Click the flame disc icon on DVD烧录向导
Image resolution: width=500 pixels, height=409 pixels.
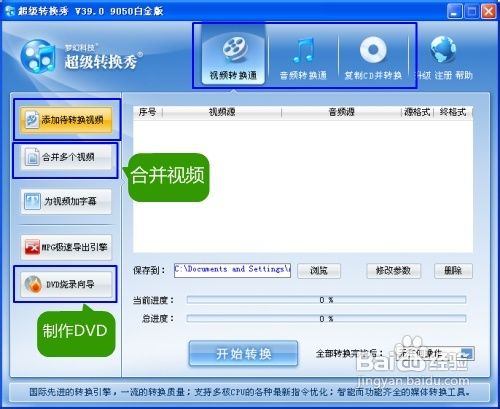33,284
